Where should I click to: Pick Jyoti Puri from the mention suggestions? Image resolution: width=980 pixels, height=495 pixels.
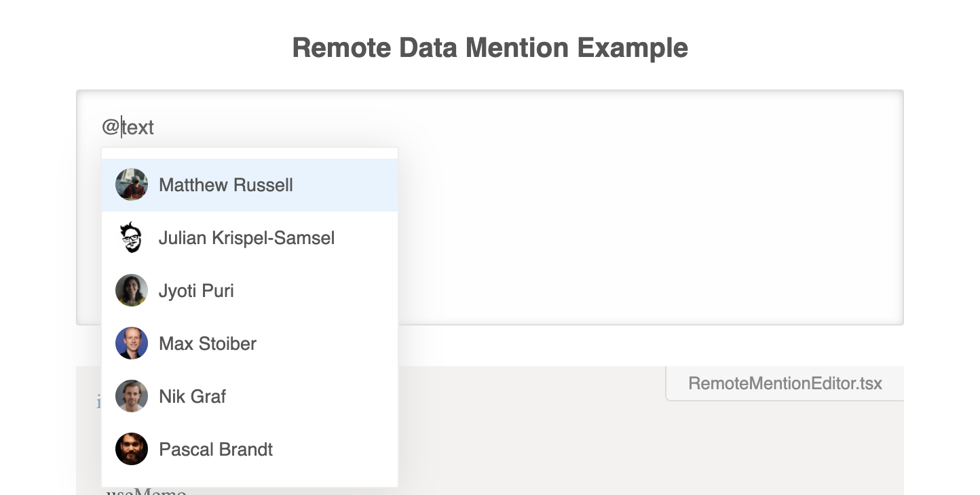196,290
